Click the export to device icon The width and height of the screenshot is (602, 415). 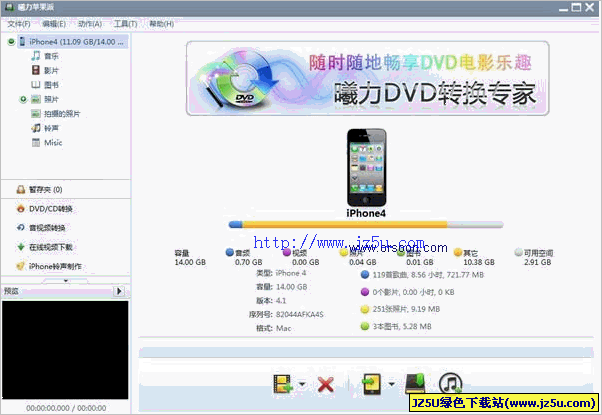coord(372,384)
